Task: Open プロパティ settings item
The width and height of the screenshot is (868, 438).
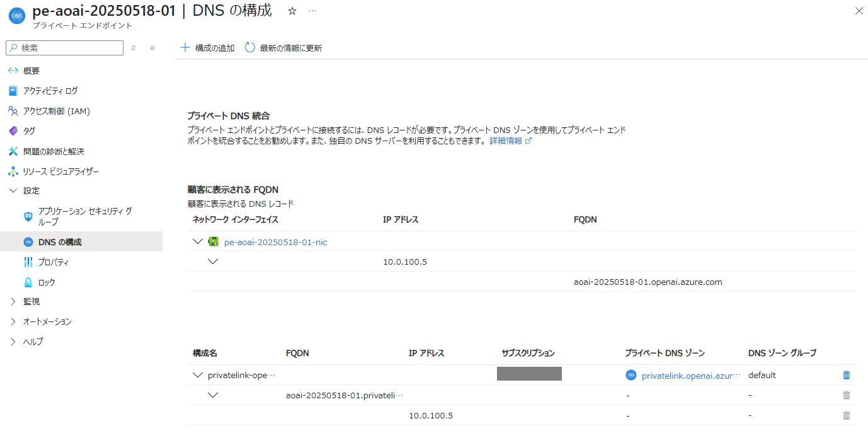Action: (x=54, y=262)
